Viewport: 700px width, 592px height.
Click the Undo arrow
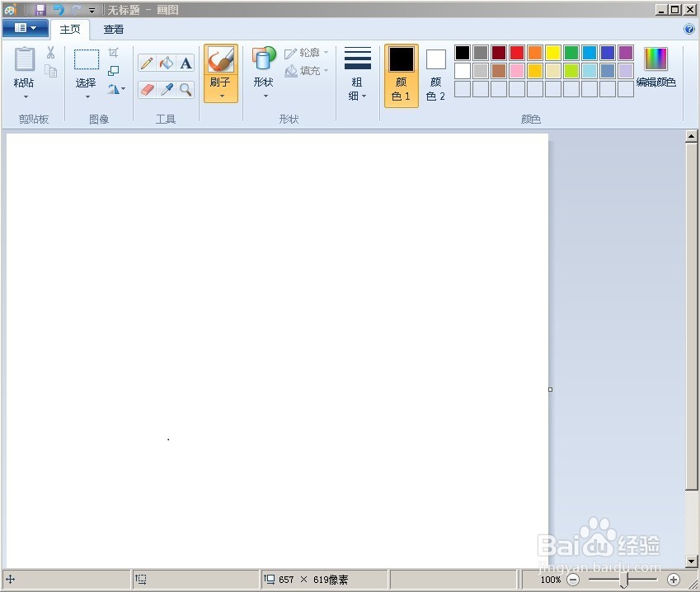pos(59,9)
